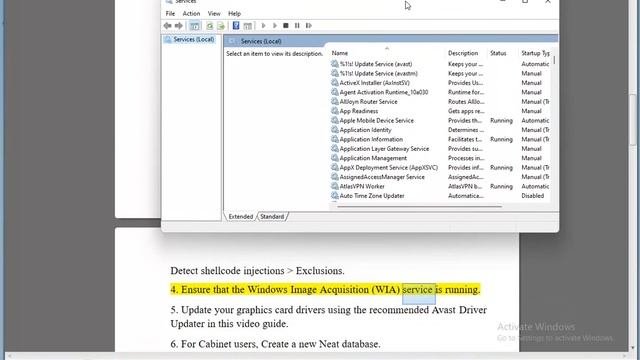
Task: Select the Agent Activation Runtime_10a030 service name
Action: coord(384,92)
